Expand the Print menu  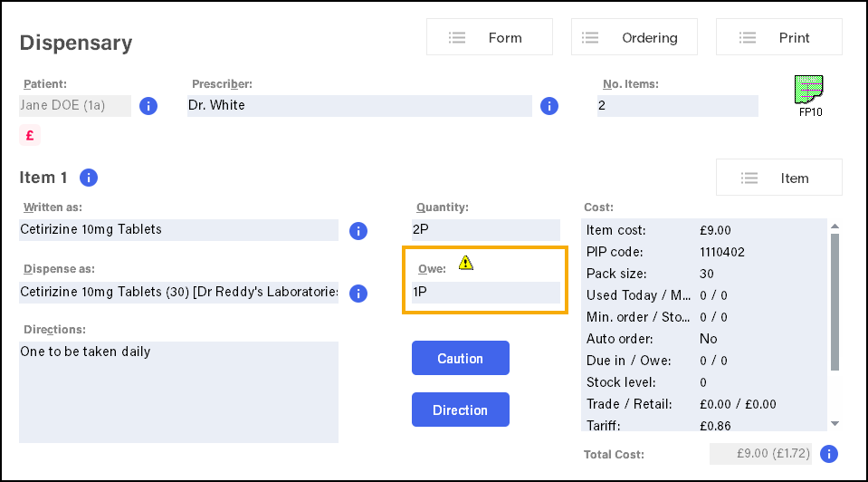click(778, 38)
